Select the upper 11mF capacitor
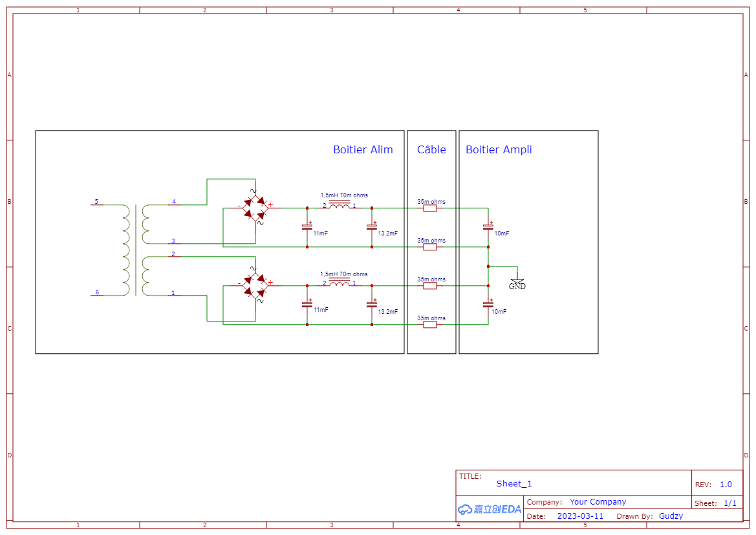This screenshot has height=535, width=756. click(x=307, y=226)
